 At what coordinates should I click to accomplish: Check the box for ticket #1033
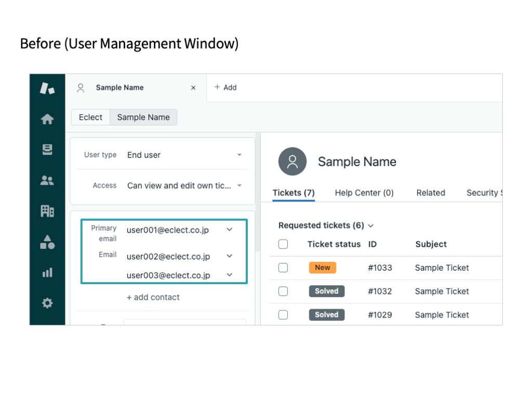pyautogui.click(x=283, y=268)
